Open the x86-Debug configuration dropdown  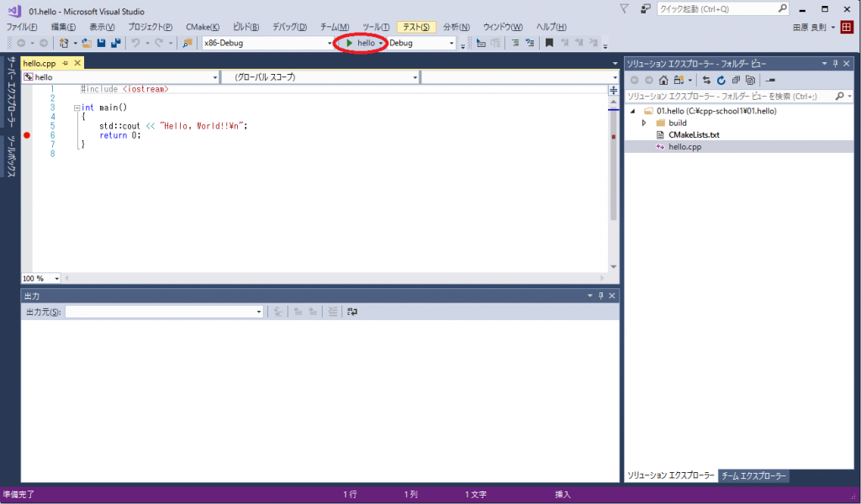pos(329,42)
